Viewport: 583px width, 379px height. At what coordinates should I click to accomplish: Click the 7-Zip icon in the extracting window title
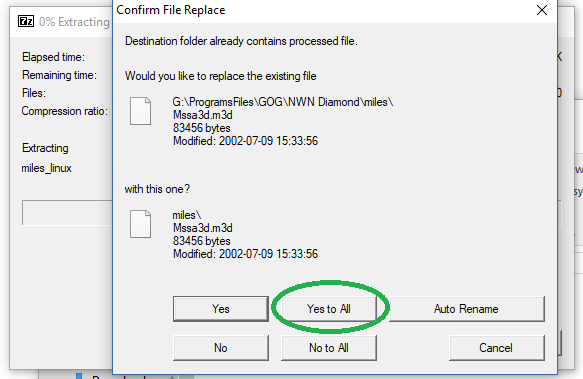tap(26, 21)
